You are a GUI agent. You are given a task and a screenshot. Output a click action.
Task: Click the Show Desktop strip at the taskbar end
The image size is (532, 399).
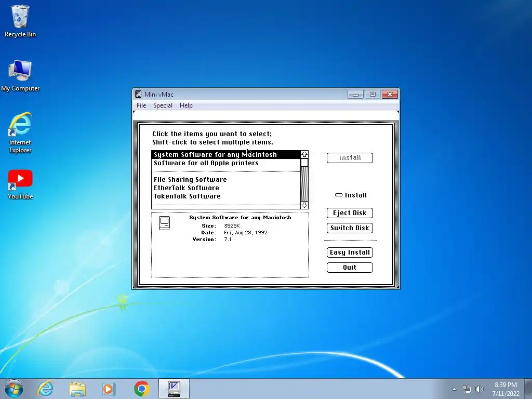coord(529,389)
